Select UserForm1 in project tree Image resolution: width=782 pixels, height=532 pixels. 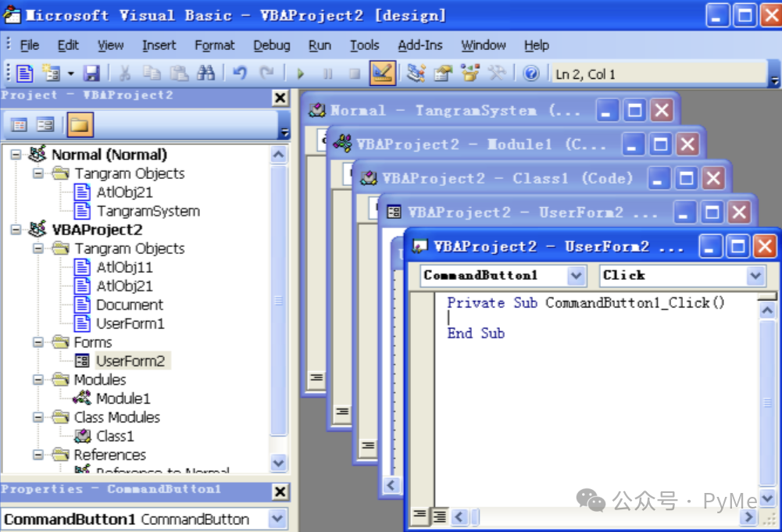(130, 323)
